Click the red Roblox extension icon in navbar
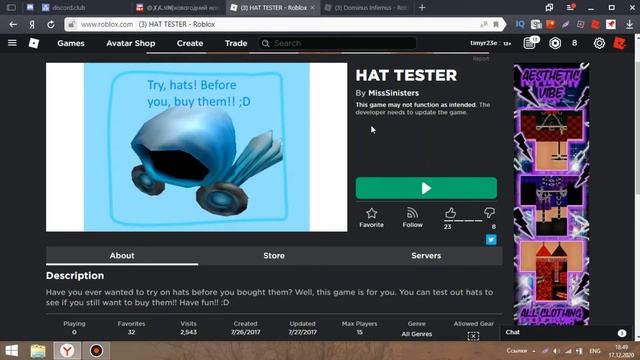The image size is (640, 360). pyautogui.click(x=620, y=43)
